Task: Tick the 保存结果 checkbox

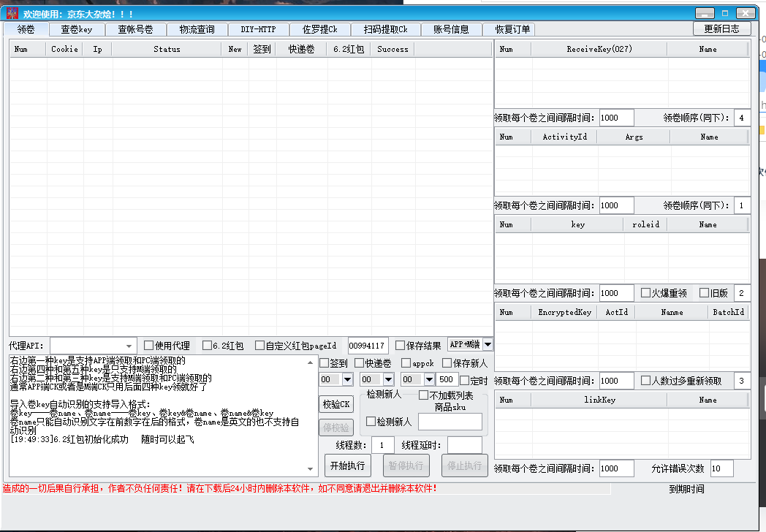Action: [x=401, y=346]
